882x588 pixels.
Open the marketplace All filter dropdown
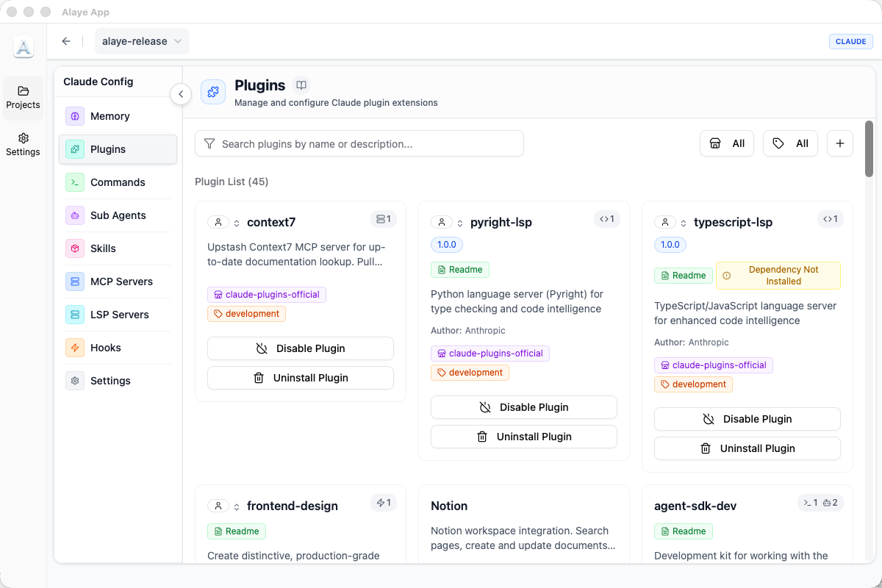click(726, 143)
